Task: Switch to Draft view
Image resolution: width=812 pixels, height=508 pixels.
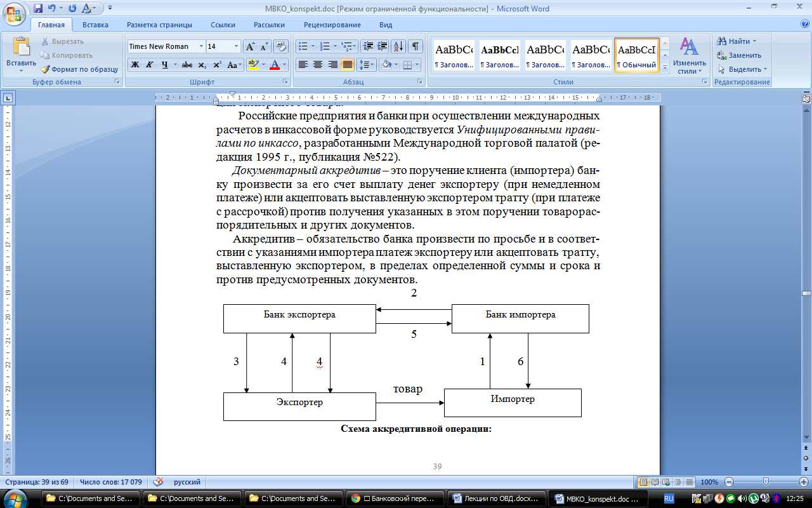Action: [690, 482]
